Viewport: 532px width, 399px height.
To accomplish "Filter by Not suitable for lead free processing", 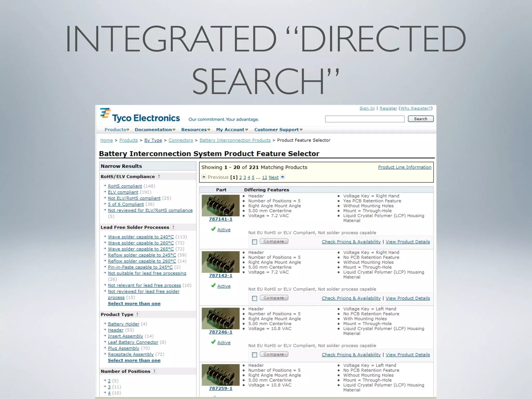I will [147, 273].
